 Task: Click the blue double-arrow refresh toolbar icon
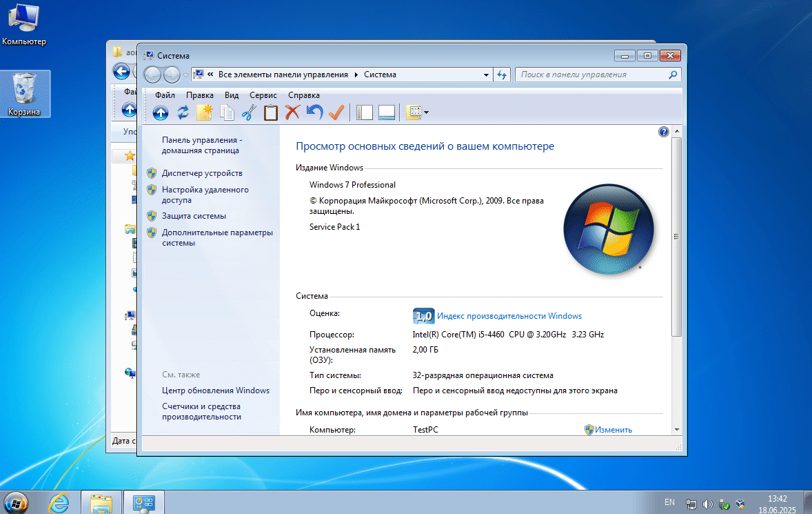coord(183,112)
